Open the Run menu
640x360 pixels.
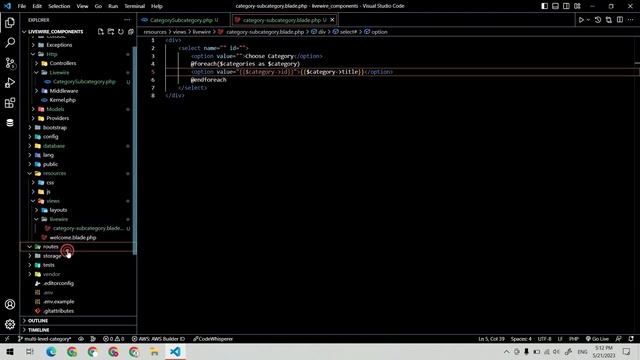click(113, 6)
